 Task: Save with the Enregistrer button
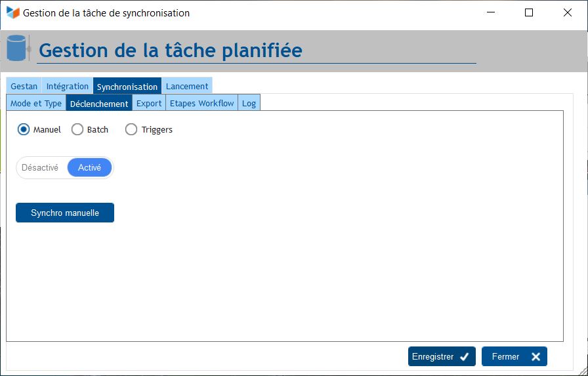441,357
